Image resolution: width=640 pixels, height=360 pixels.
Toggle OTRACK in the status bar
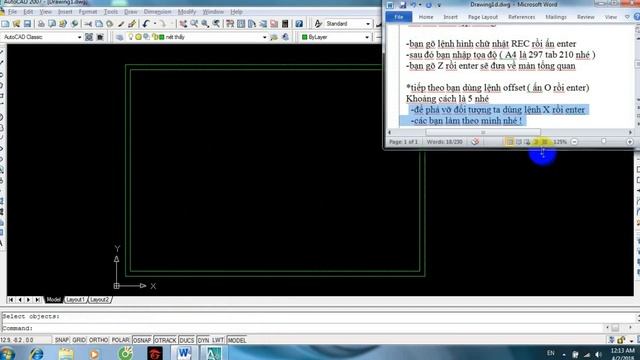point(165,340)
